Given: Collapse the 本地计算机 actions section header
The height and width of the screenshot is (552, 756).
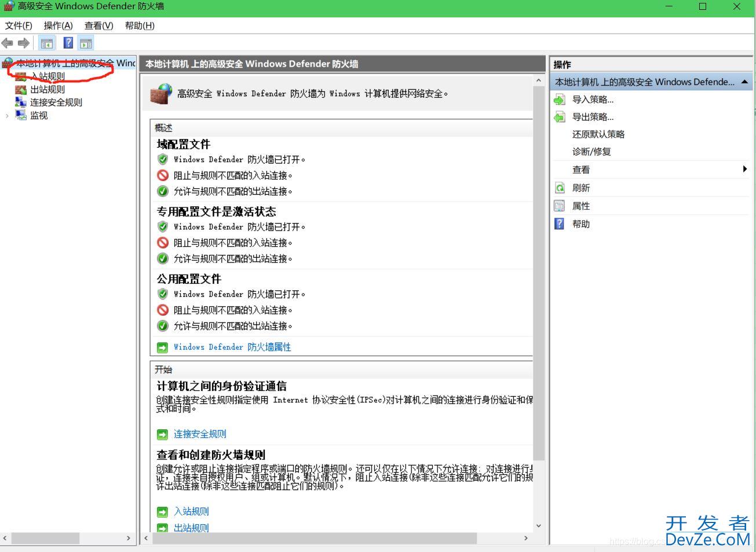Looking at the screenshot, I should [744, 82].
